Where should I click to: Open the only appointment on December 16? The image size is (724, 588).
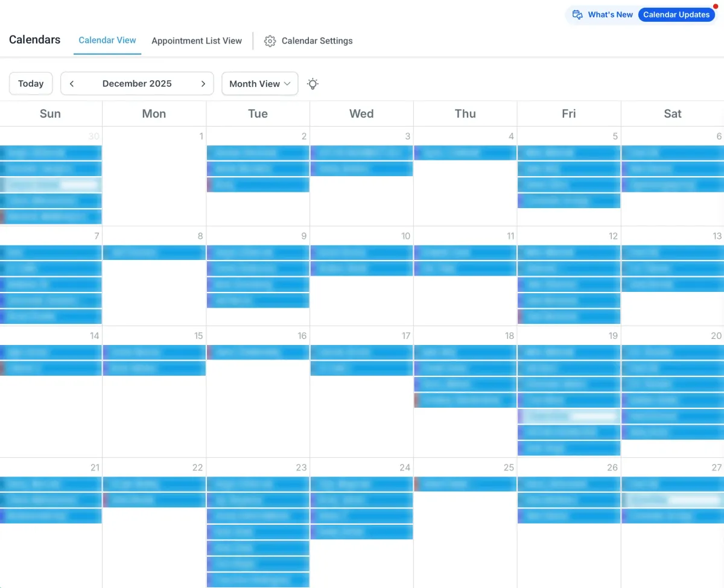tap(258, 352)
